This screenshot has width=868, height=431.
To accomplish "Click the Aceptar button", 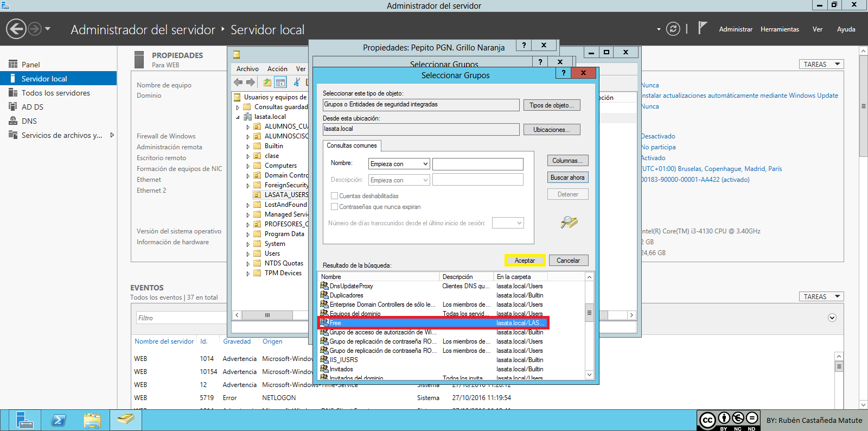I will [525, 261].
